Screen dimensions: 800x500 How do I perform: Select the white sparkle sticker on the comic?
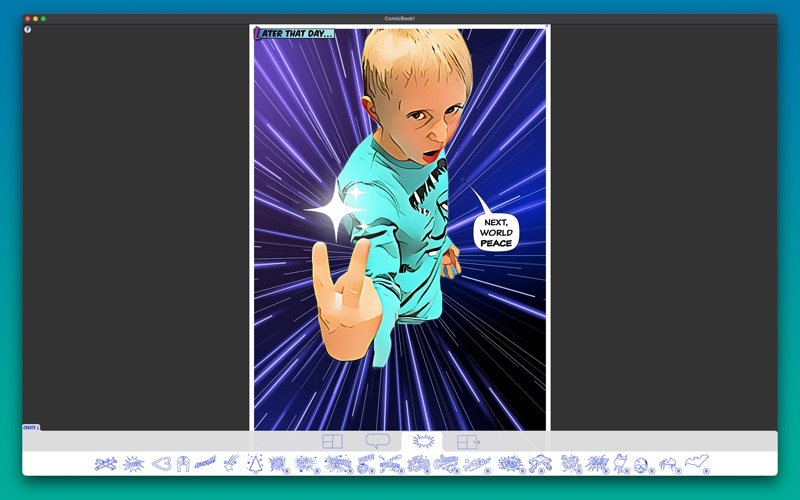[336, 209]
